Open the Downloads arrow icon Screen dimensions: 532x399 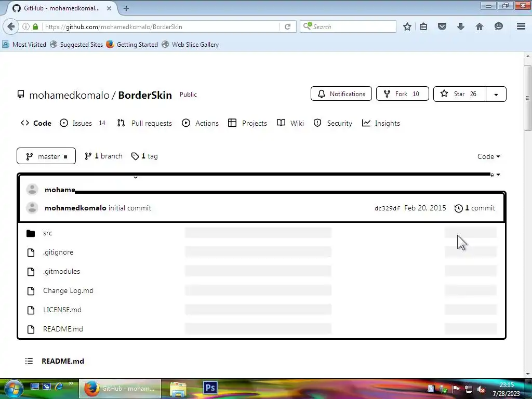tap(460, 26)
